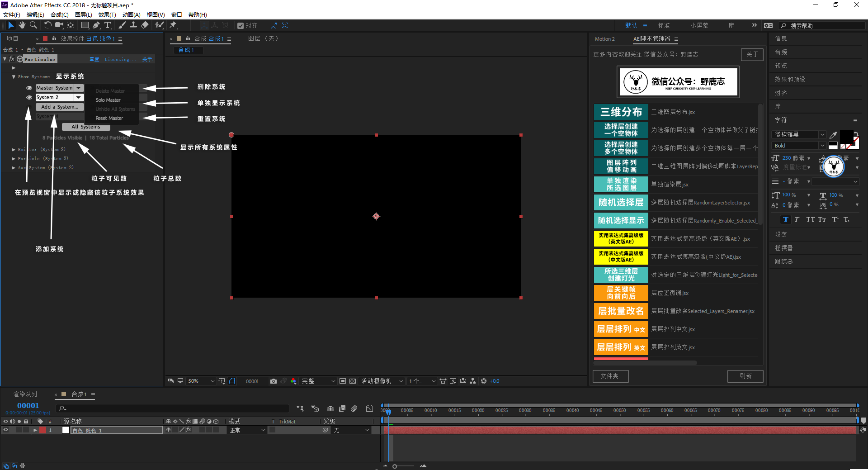Viewport: 868px width, 470px height.
Task: Click the All Systems button
Action: (86, 127)
